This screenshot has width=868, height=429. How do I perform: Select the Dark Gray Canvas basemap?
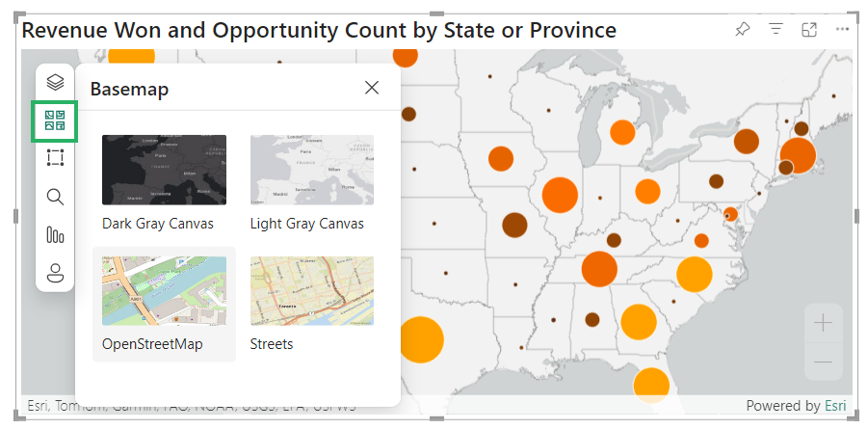point(165,170)
